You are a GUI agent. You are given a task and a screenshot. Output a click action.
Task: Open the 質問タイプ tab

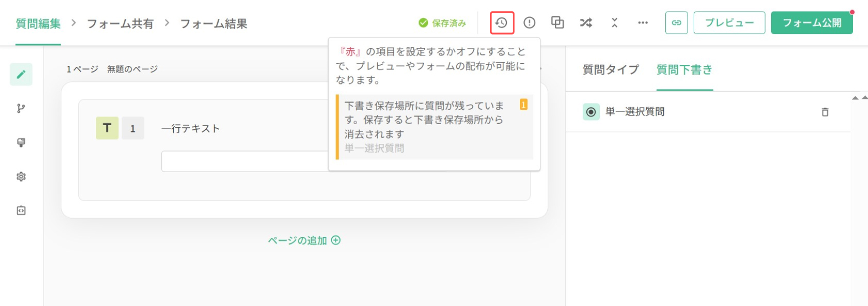click(611, 70)
